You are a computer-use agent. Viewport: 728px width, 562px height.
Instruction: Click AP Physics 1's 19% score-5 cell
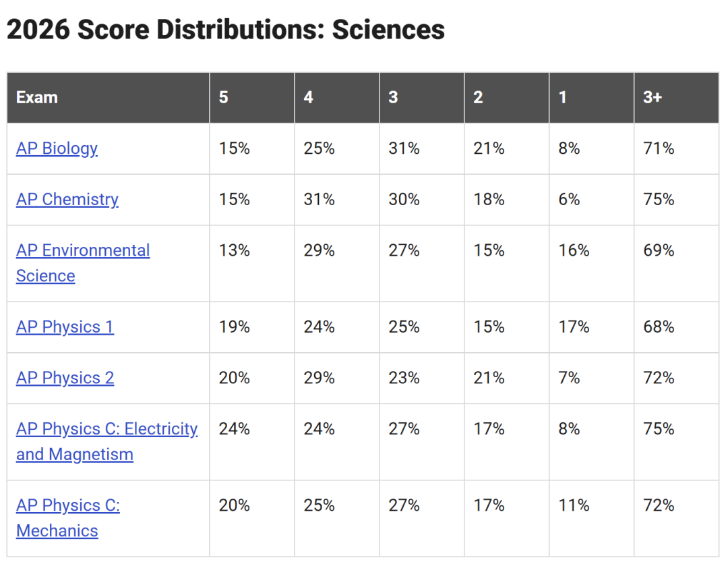tap(252, 327)
